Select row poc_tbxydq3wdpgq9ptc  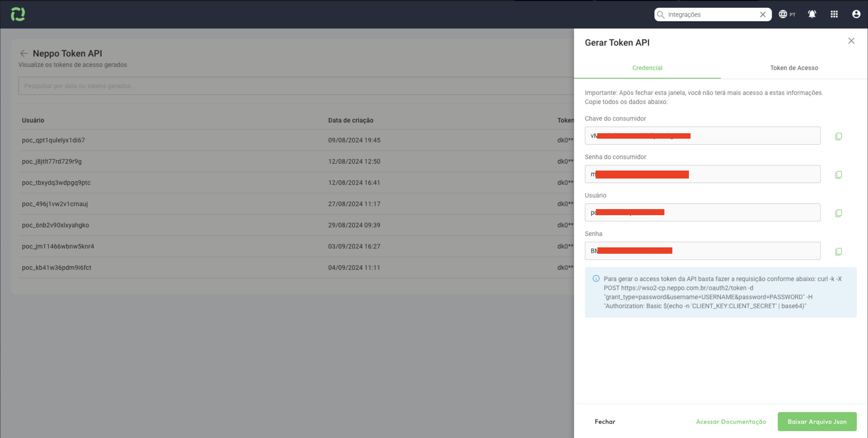coord(297,183)
